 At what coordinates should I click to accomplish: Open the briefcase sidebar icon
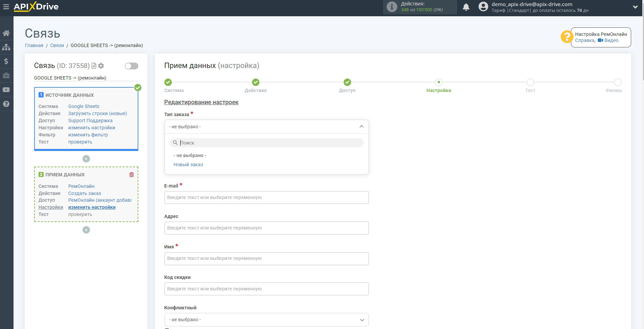point(6,75)
